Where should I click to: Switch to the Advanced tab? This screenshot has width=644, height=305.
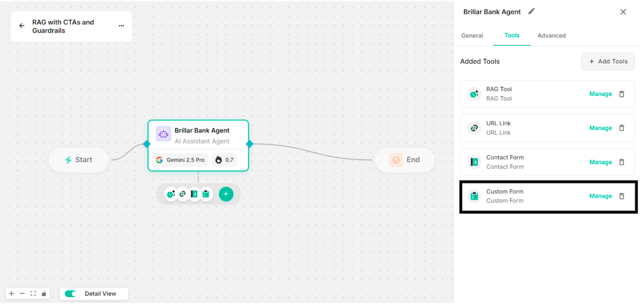tap(551, 35)
